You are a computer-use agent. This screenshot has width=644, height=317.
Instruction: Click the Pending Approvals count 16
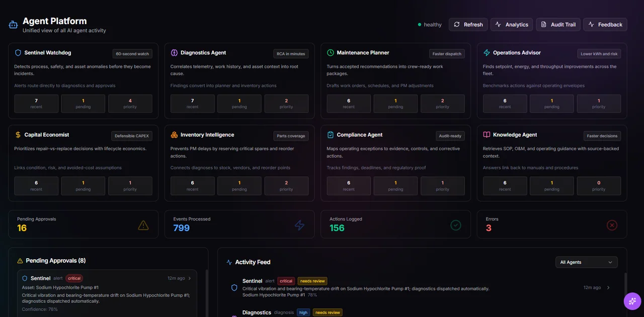point(22,228)
